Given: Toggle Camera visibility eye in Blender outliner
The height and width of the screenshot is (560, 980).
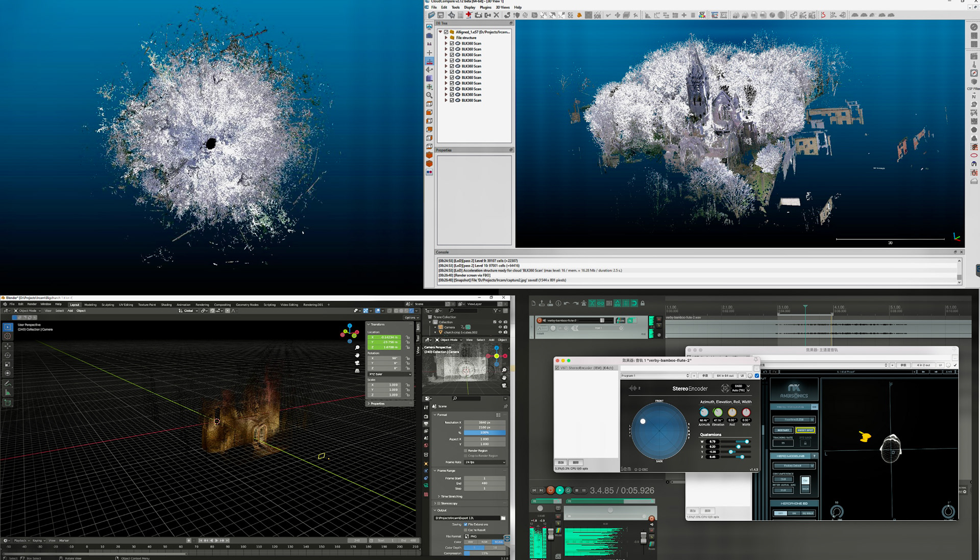Looking at the screenshot, I should [x=500, y=327].
